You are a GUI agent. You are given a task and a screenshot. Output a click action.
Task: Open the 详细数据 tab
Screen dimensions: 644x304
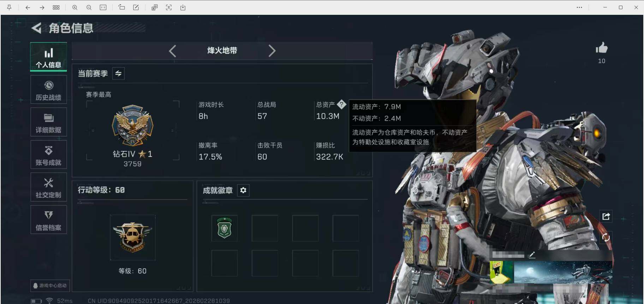[x=48, y=122]
